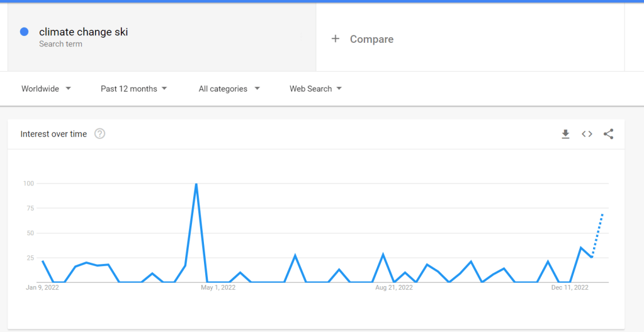Expand the Past 12 months dropdown
The width and height of the screenshot is (644, 332).
tap(133, 89)
